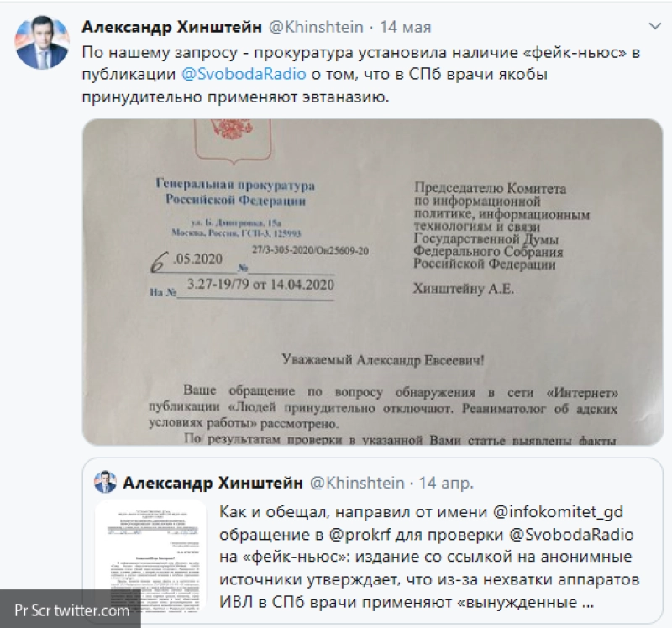Click the small avatar in quoted tweet
672x628 pixels.
(106, 483)
